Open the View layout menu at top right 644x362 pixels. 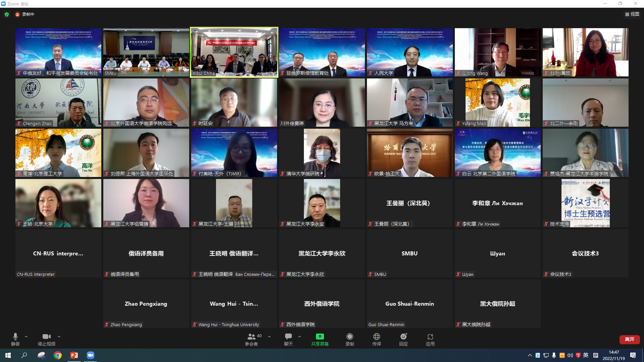632,14
